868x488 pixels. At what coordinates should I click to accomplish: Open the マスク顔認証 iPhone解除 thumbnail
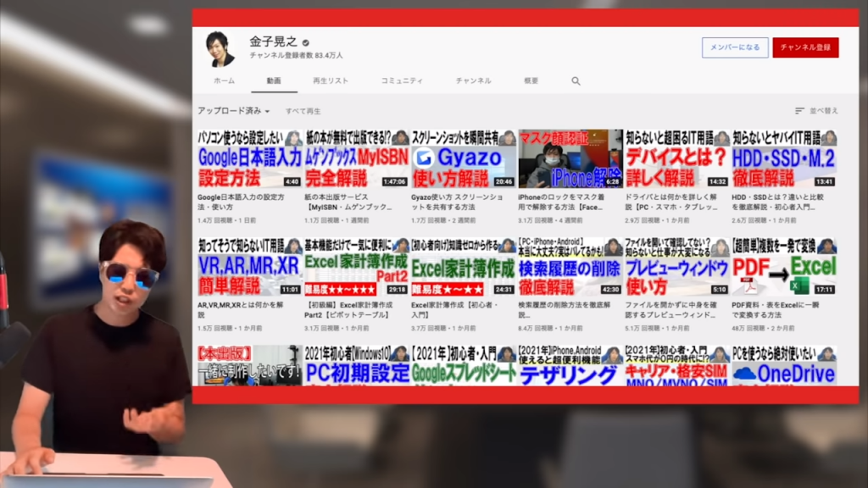pyautogui.click(x=570, y=158)
